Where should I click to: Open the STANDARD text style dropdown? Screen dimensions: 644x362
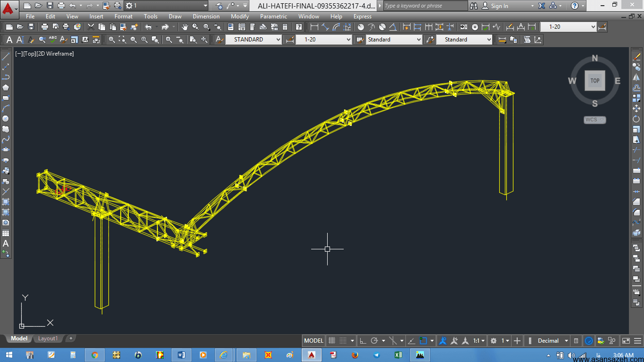[254, 40]
